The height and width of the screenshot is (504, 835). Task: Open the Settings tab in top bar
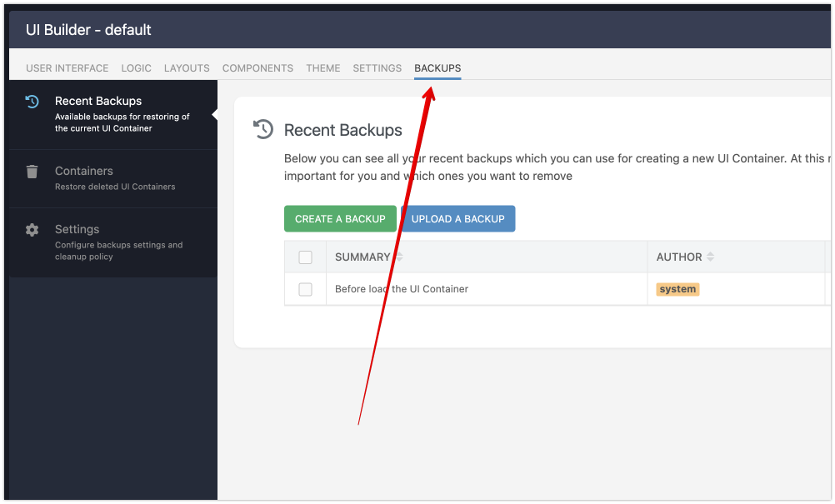pos(377,68)
